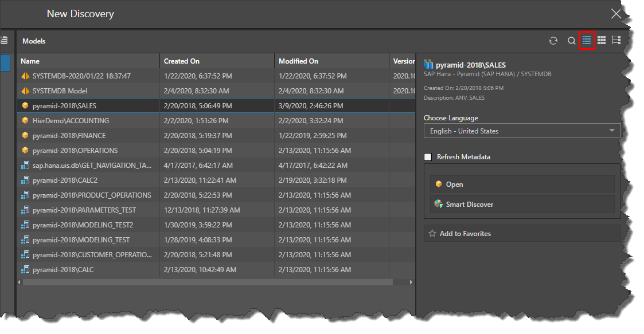
Task: Click the pyramid-2018\CALC2 view icon
Action: click(x=25, y=180)
